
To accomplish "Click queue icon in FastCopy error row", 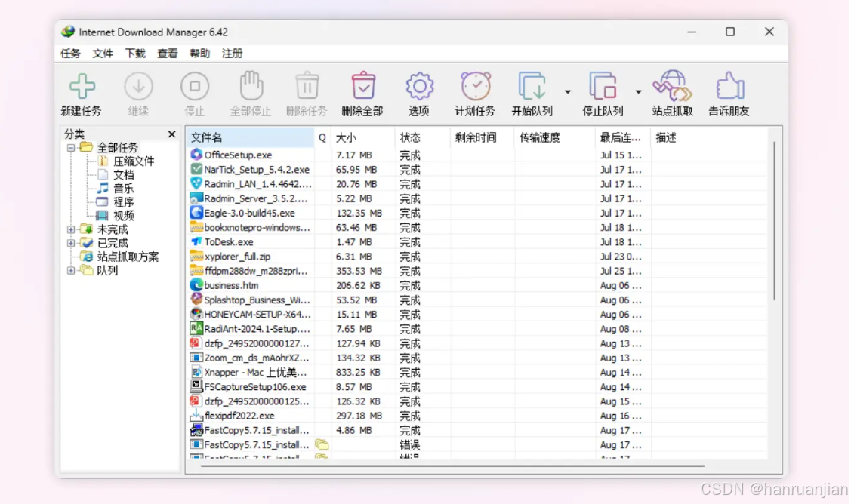I will [x=322, y=445].
